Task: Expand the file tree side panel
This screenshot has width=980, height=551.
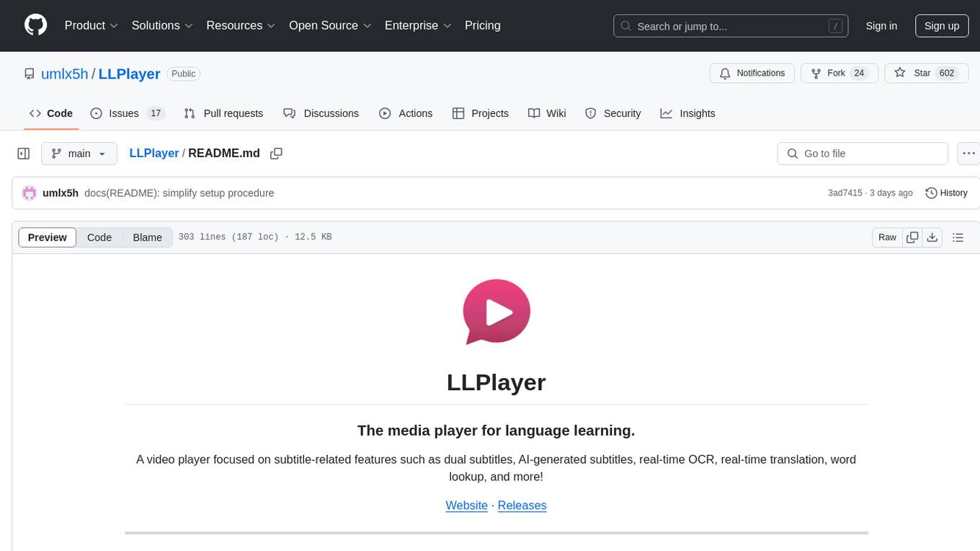Action: 24,154
